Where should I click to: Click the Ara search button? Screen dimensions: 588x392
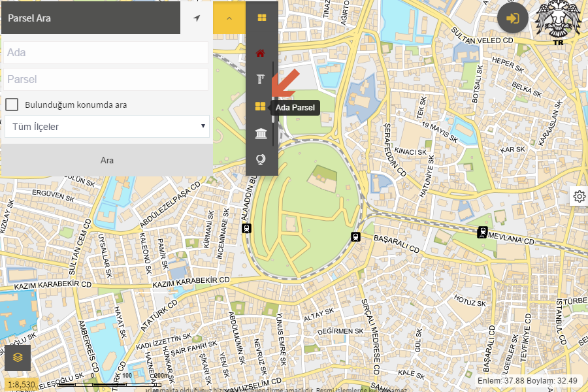pyautogui.click(x=106, y=160)
